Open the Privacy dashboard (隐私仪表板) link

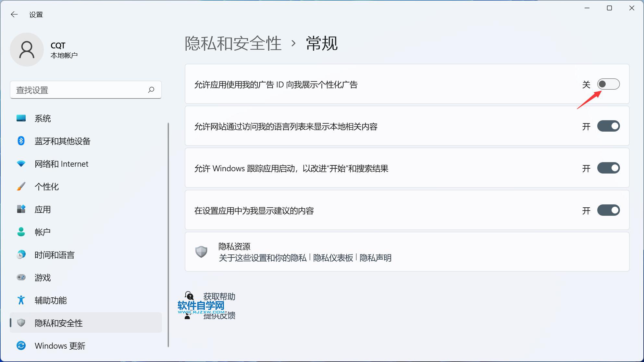(x=333, y=258)
